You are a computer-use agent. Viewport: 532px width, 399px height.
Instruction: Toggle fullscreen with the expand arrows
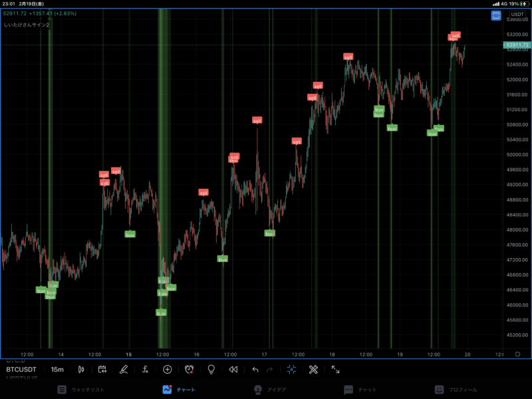336,369
